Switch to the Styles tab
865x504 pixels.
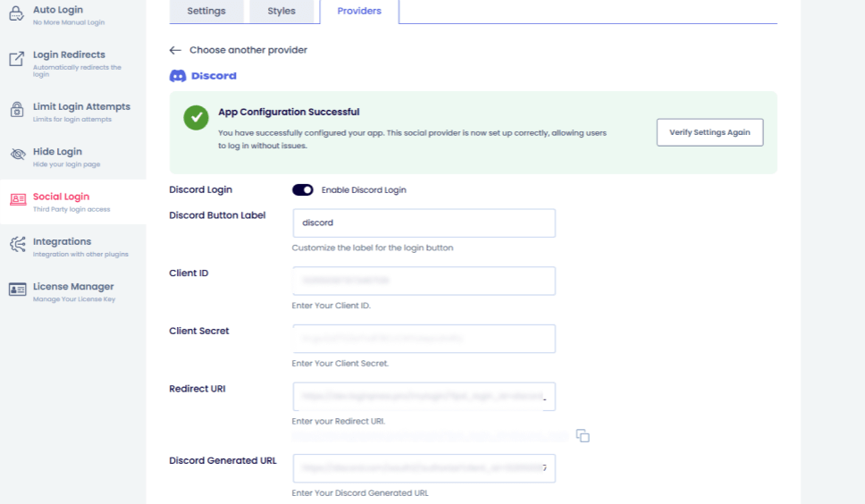pyautogui.click(x=281, y=11)
